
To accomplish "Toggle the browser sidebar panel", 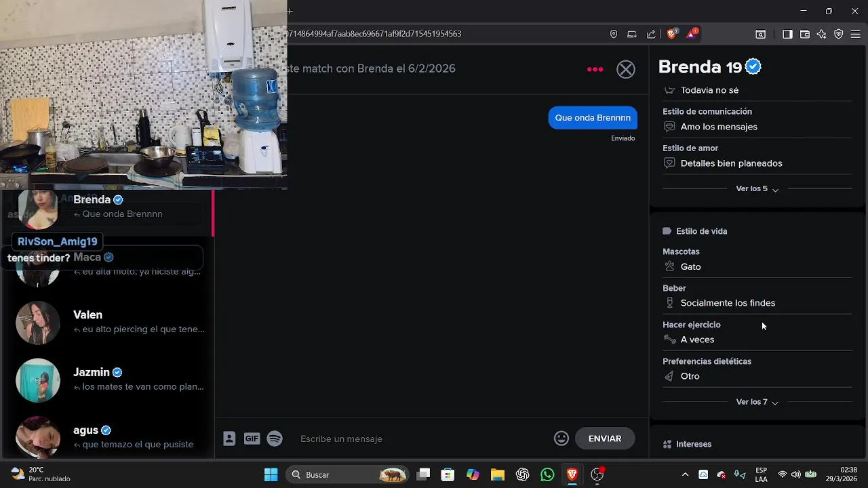I will [x=787, y=34].
